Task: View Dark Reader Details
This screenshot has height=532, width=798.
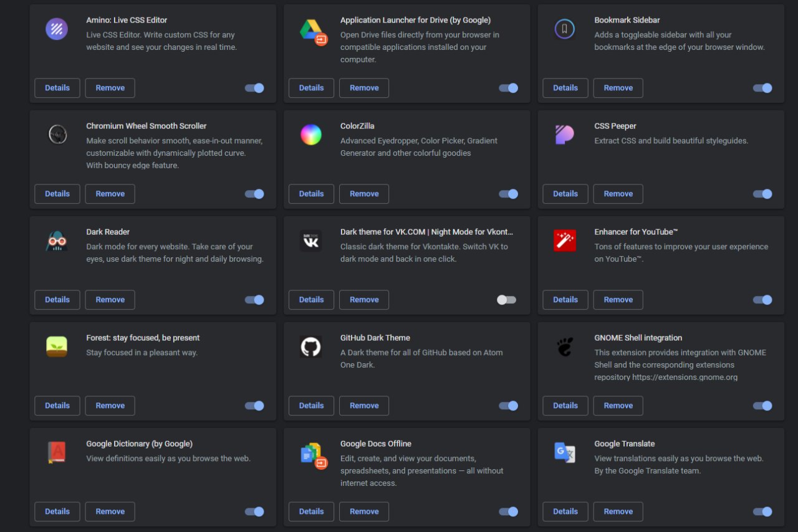Action: [57, 300]
